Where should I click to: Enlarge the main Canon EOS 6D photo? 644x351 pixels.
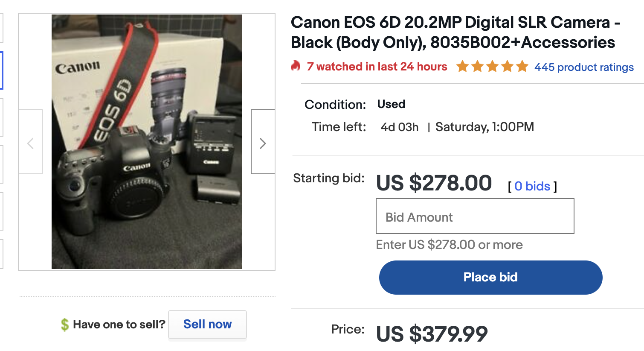147,142
